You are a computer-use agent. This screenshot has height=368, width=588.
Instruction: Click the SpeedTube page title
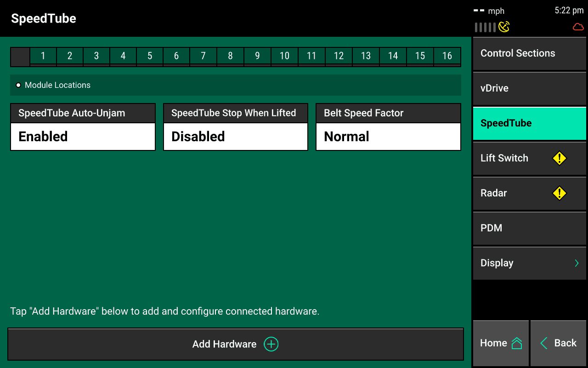44,18
